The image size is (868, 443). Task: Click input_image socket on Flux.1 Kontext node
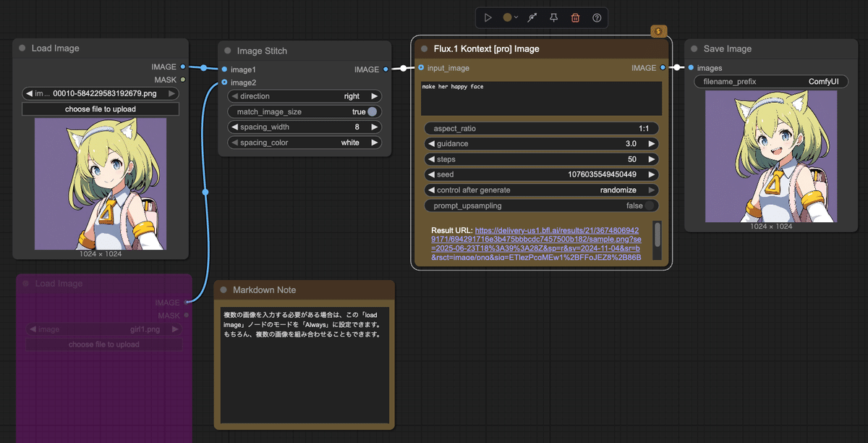pos(421,68)
